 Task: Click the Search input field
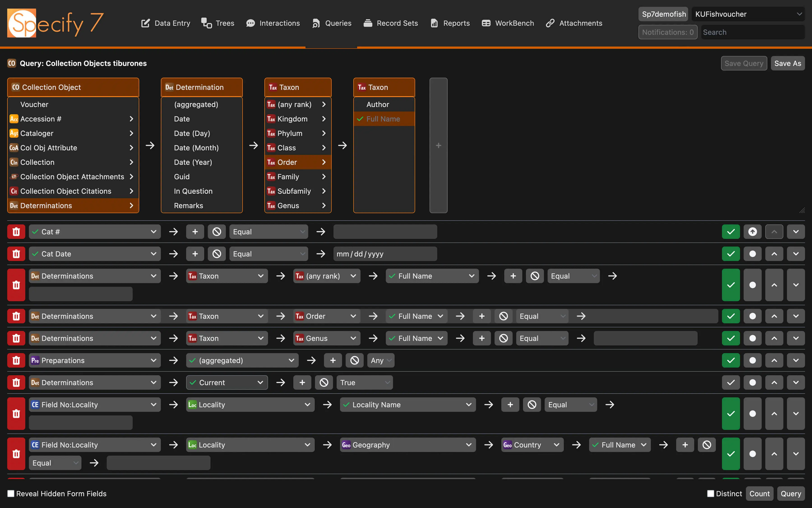coord(752,32)
